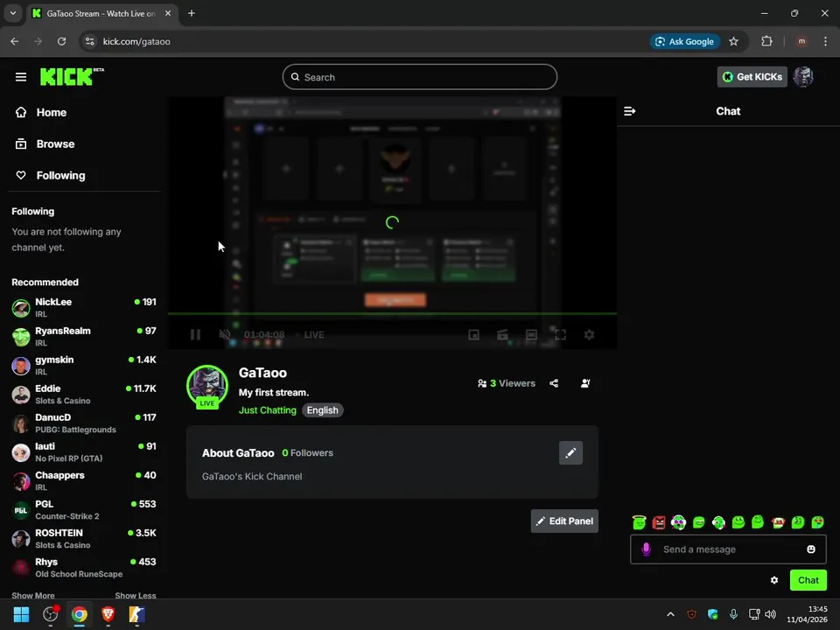
Task: Open Brave browser from taskbar
Action: (108, 614)
